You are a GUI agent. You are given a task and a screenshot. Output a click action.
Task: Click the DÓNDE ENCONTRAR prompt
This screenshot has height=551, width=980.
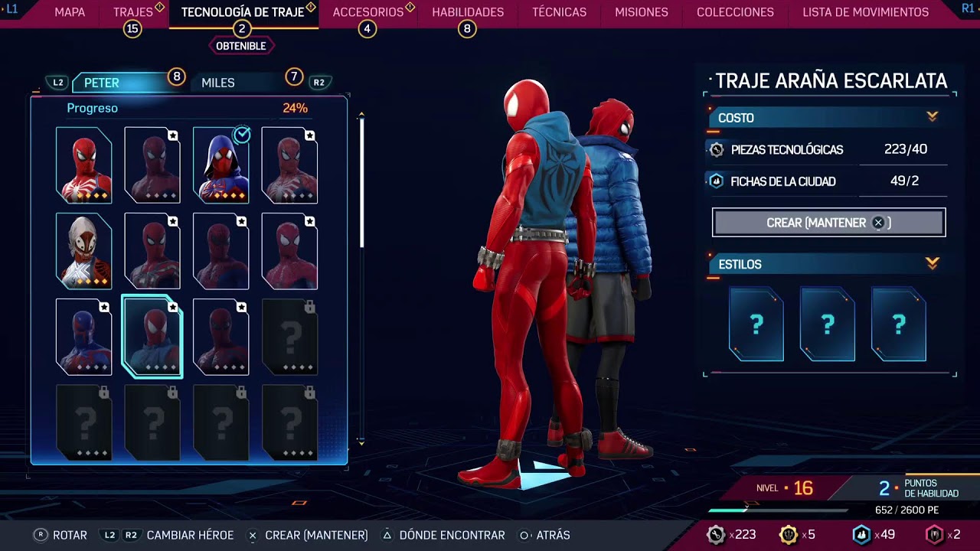click(x=443, y=535)
